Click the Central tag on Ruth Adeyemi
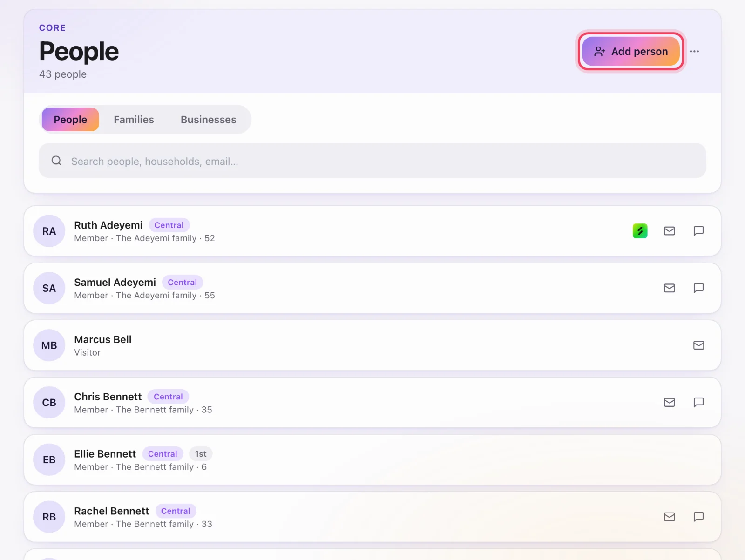Viewport: 745px width, 560px height. (169, 225)
